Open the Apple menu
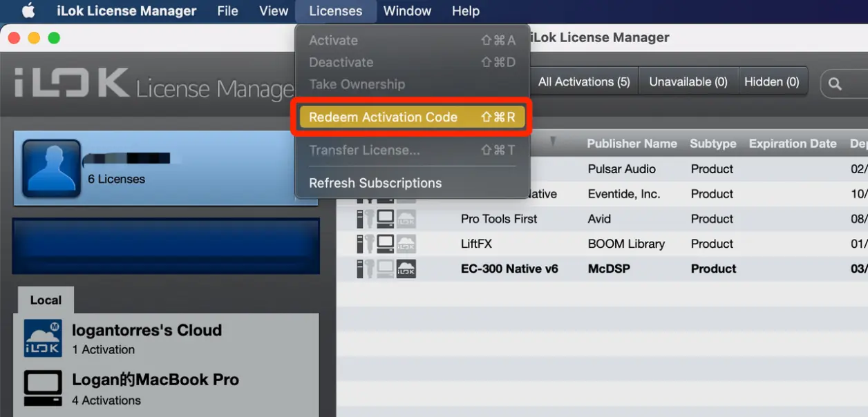 tap(28, 10)
